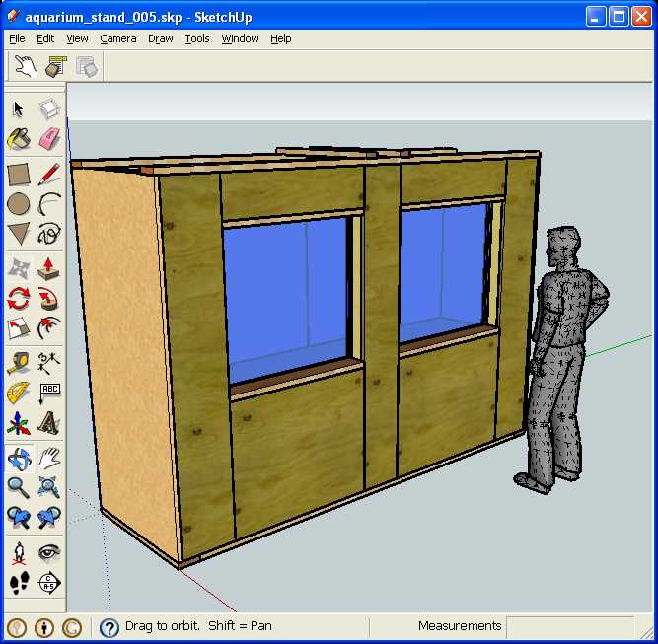Click the geo-location status bar icon
The image size is (658, 644).
(x=17, y=627)
